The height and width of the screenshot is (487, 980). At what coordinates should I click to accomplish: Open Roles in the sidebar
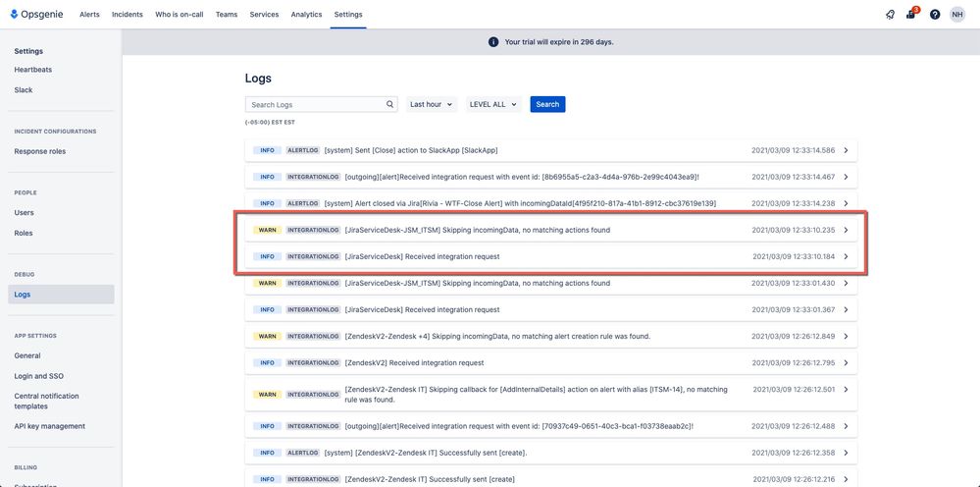(24, 233)
